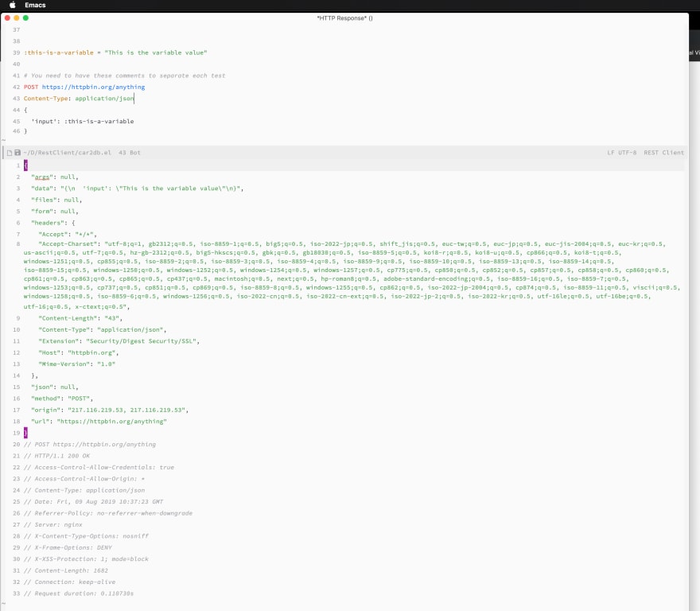Click the *HTTP Response* window title

click(x=344, y=18)
